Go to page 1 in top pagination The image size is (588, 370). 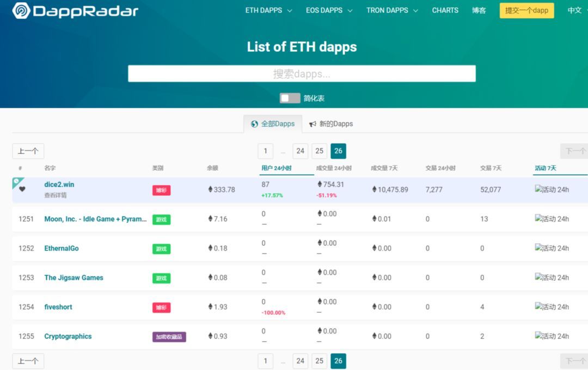tap(266, 151)
